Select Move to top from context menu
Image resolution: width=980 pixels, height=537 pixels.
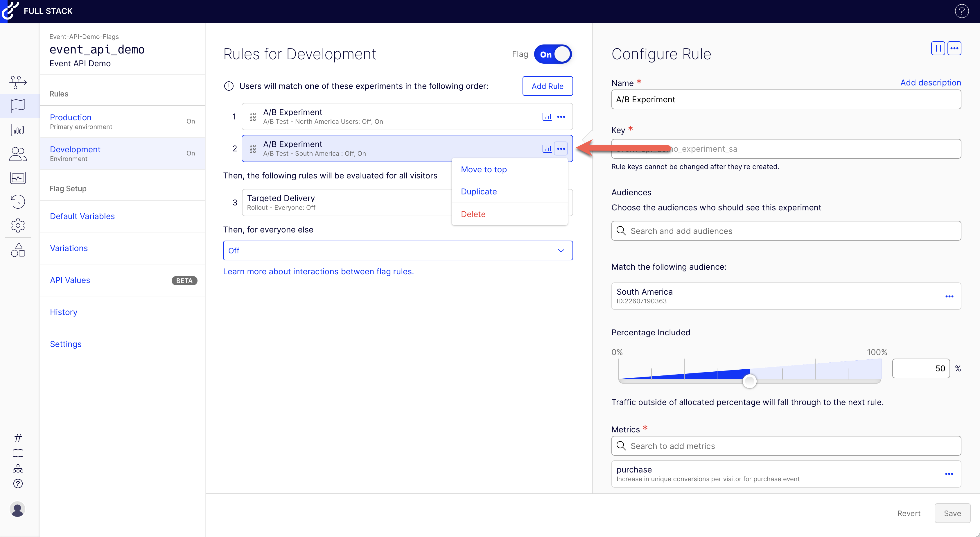(484, 170)
